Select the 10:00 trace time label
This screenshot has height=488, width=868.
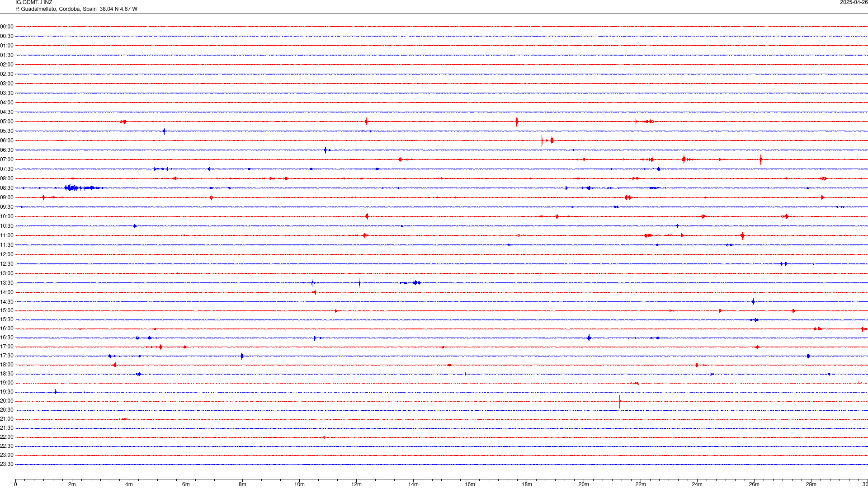click(x=7, y=216)
